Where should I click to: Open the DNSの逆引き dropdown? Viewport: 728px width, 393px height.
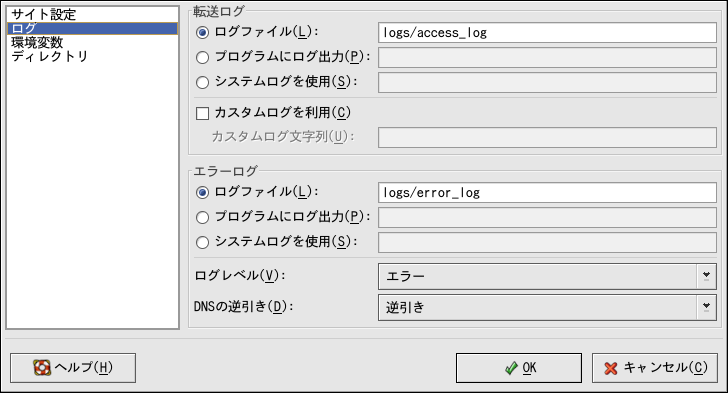click(547, 307)
